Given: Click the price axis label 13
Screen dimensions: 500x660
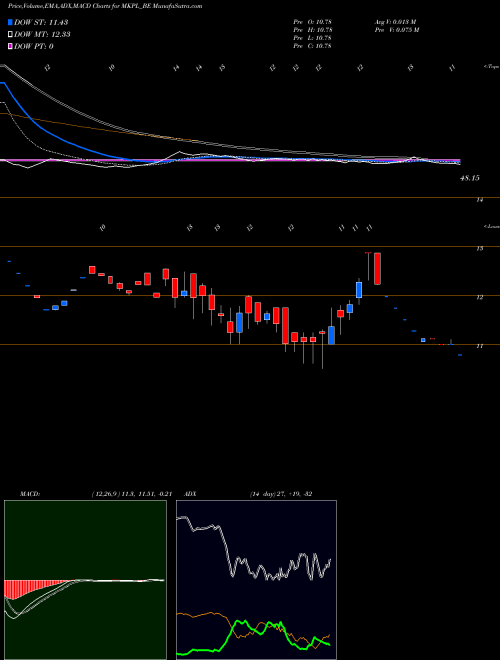Looking at the screenshot, I should click(x=479, y=249).
